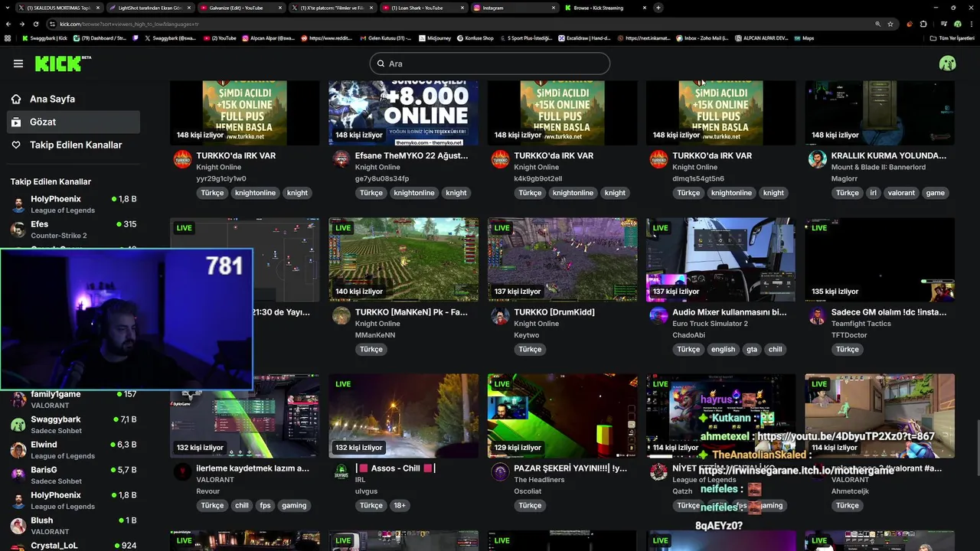
Task: Switch to the Loan Shark YouTube tab
Action: (x=423, y=8)
